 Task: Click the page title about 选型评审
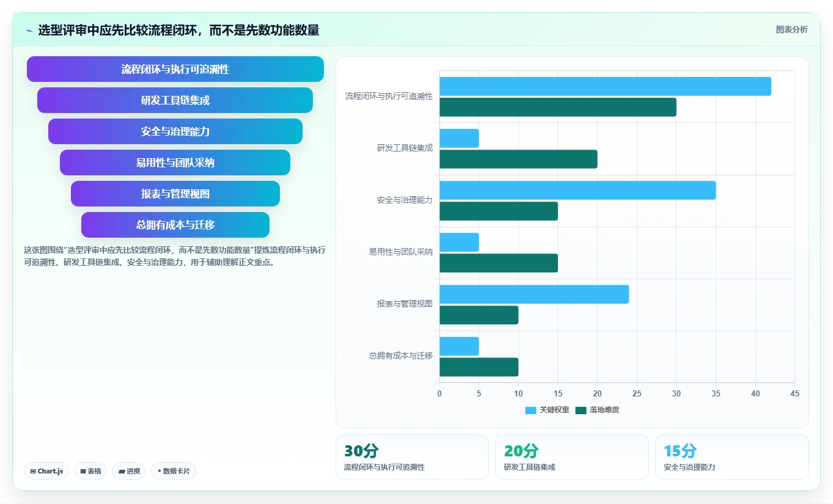pos(178,31)
